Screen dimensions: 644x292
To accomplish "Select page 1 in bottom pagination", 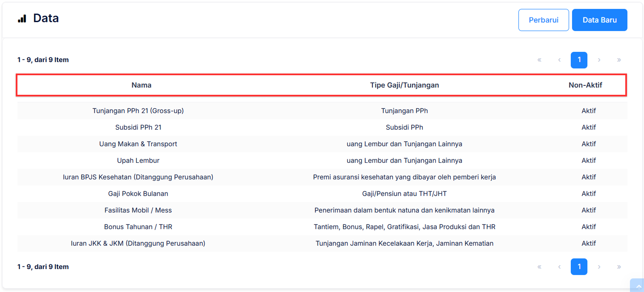I will pyautogui.click(x=579, y=267).
